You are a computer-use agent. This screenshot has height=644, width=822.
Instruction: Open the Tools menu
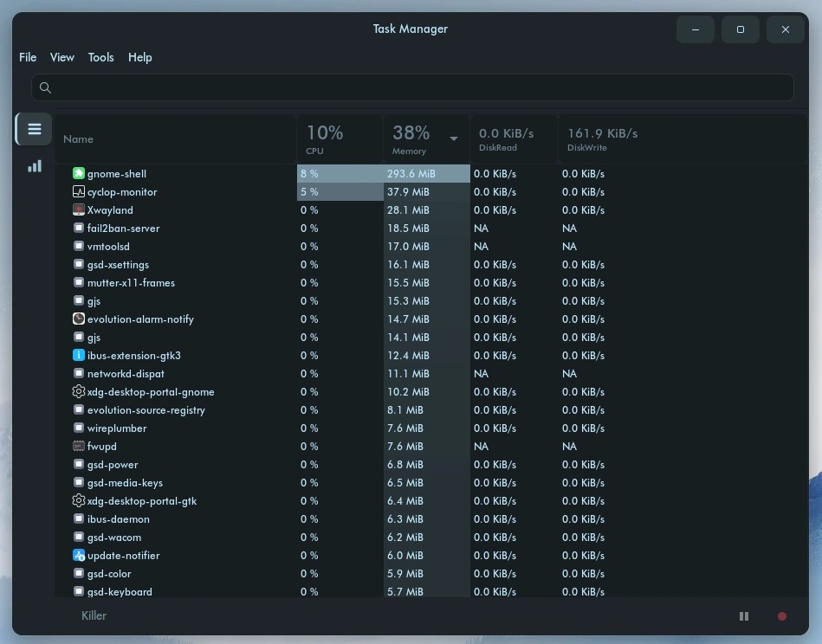pyautogui.click(x=100, y=57)
